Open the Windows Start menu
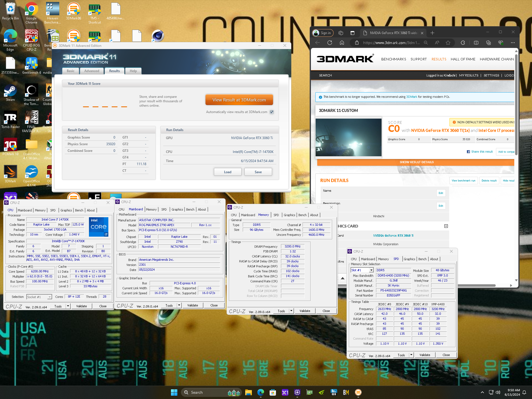532x399 pixels. tap(174, 392)
